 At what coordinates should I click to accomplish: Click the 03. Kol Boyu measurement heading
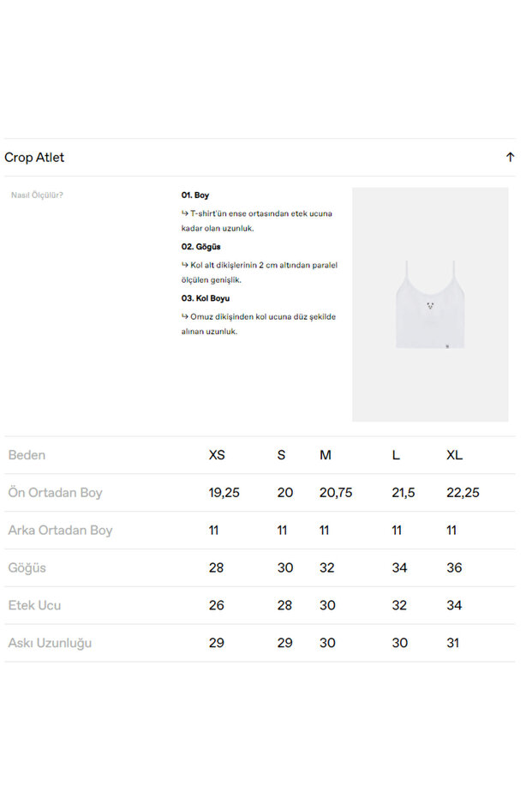205,298
